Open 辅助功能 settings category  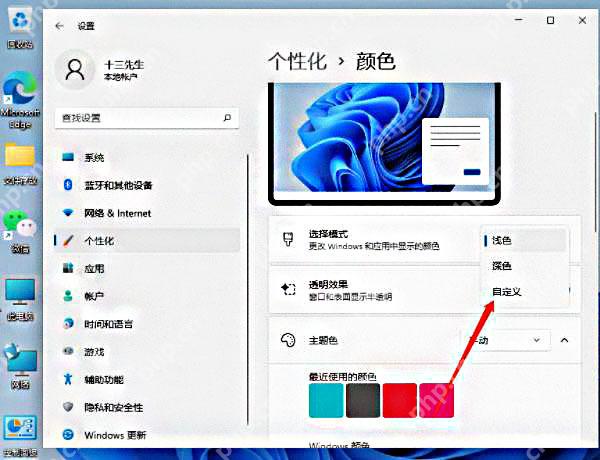click(147, 379)
